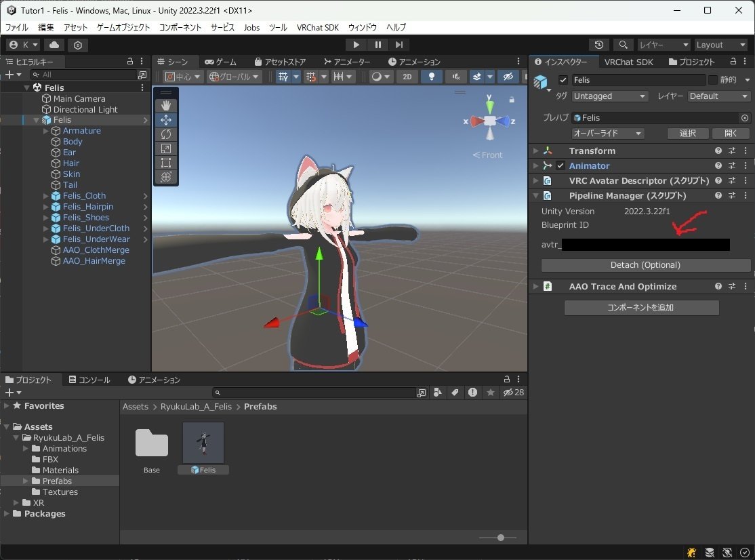
Task: Open Unity version control icon
Action: [78, 45]
